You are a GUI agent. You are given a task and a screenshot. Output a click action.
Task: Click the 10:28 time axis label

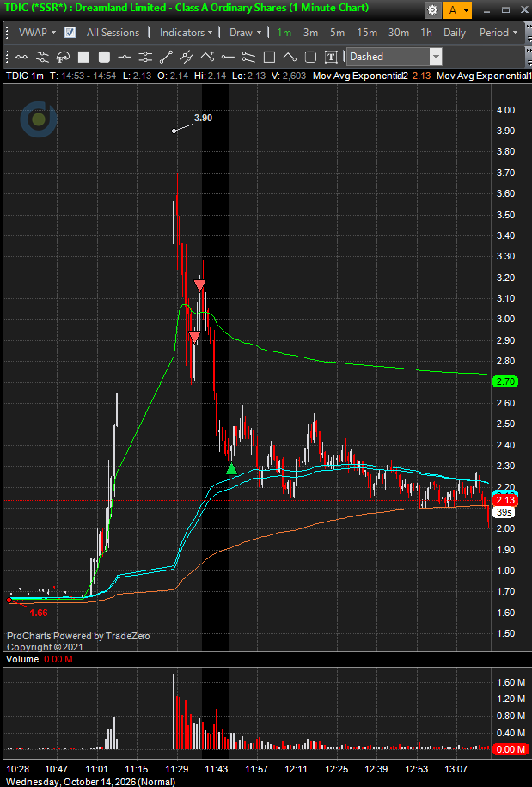coord(17,769)
